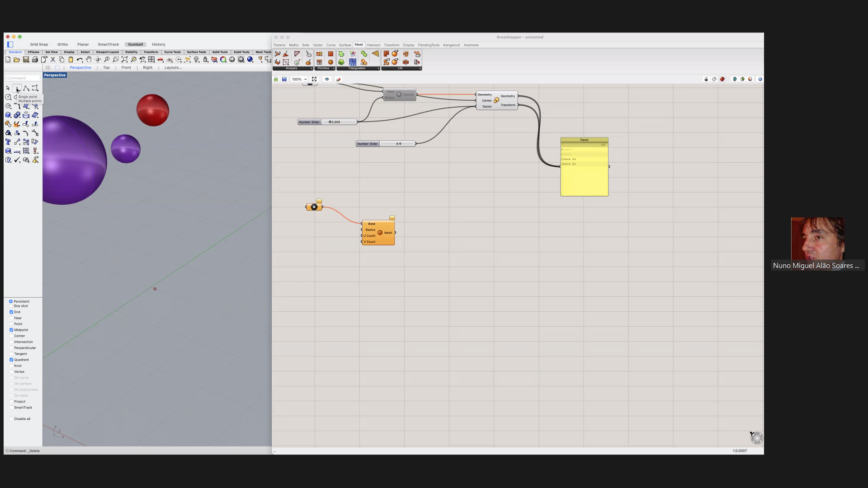The height and width of the screenshot is (488, 868).
Task: Click the Text object tool icon
Action: 8,142
